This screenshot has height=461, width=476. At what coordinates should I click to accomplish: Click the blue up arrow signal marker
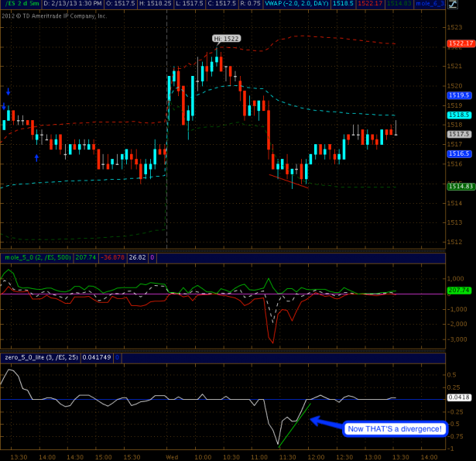click(36, 157)
